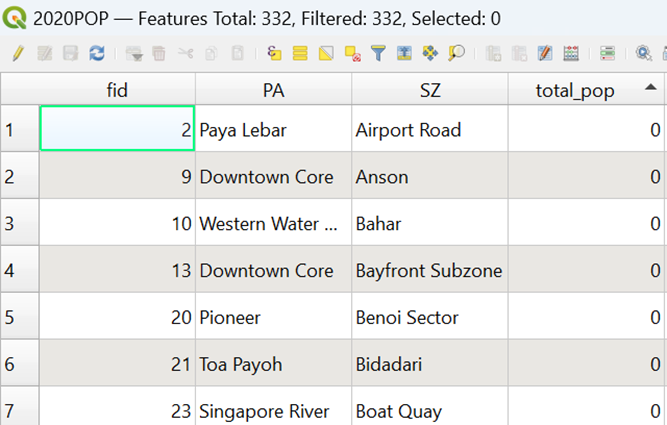The image size is (667, 425).
Task: Click the Bidadari cell in SZ column
Action: click(391, 365)
